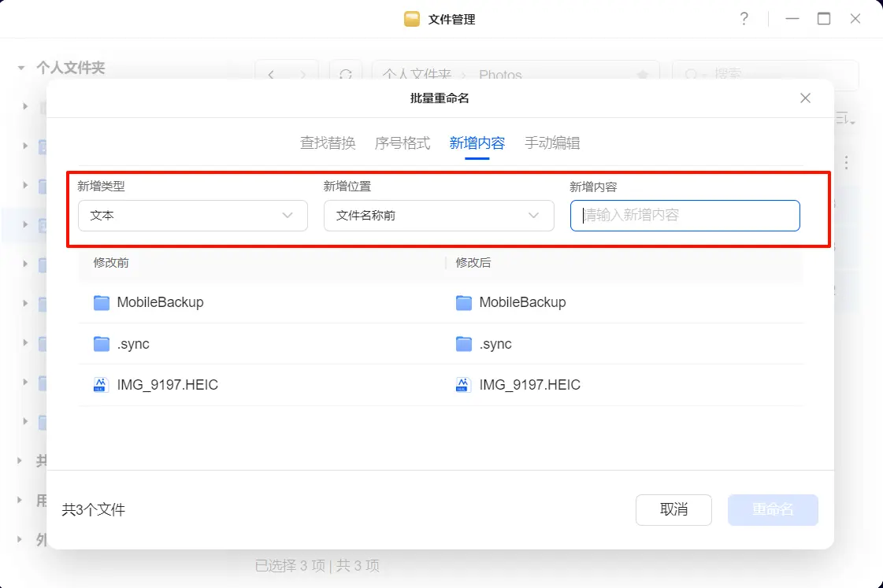The width and height of the screenshot is (883, 588).
Task: Open the 新增类型 dropdown showing 文本
Action: click(192, 215)
